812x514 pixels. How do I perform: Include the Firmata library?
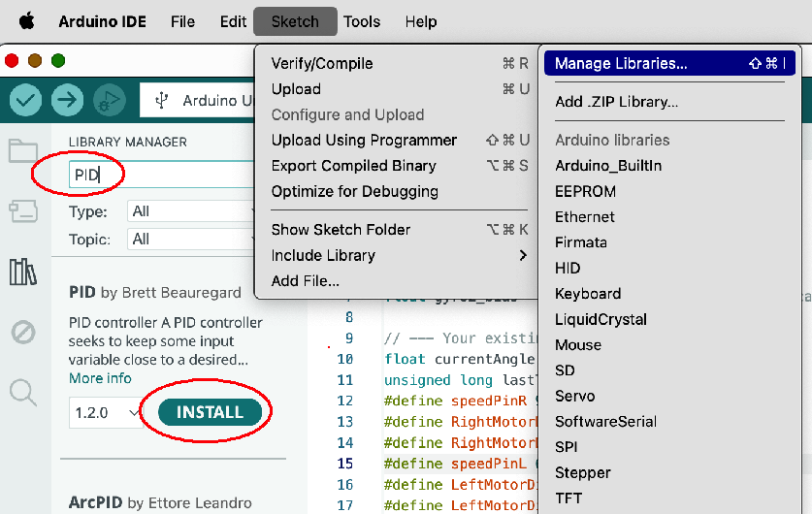(669, 242)
